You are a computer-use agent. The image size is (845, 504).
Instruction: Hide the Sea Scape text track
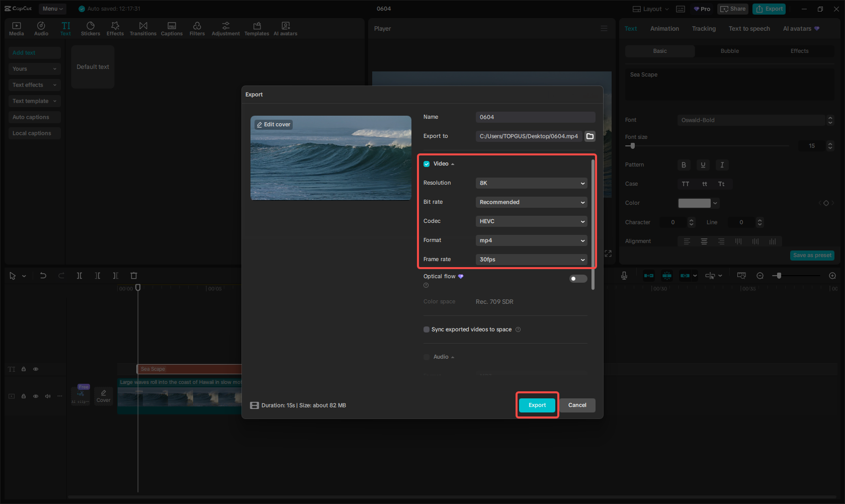tap(36, 369)
